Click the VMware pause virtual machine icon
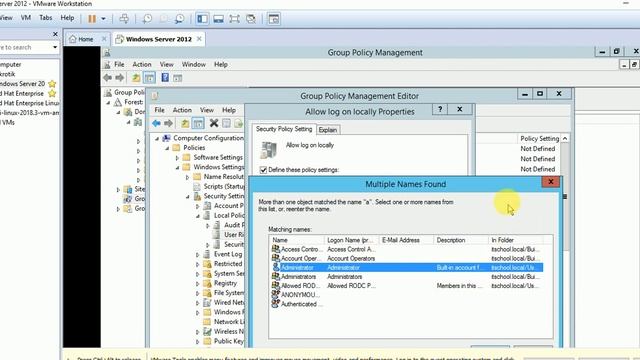Image resolution: width=640 pixels, height=360 pixels. coord(92,19)
